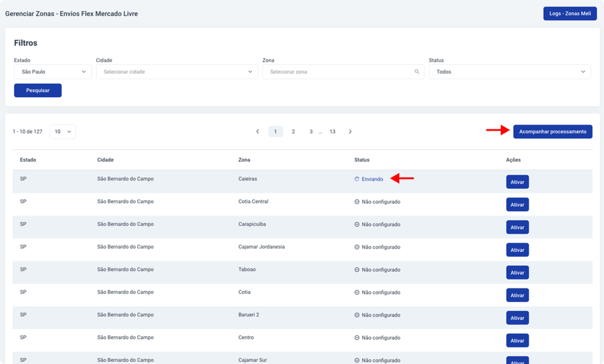Select page 3 in pagination
Screen dimensions: 604x364
click(311, 132)
